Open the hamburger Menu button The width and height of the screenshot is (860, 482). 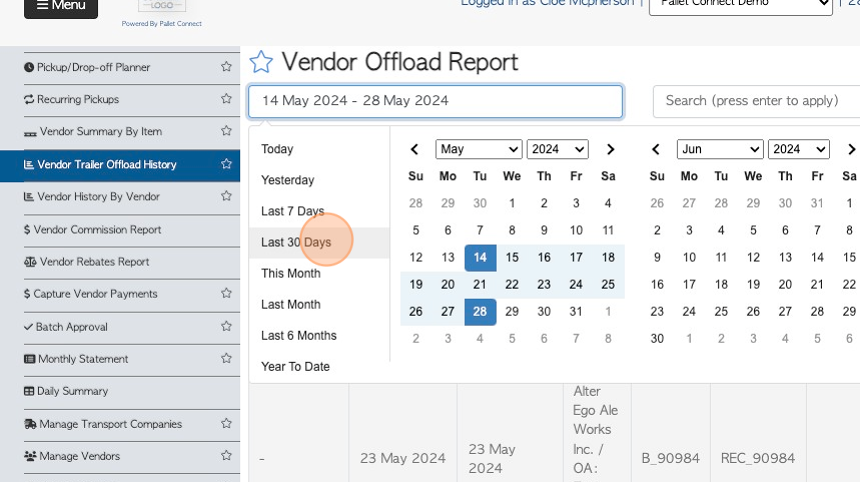[x=61, y=7]
